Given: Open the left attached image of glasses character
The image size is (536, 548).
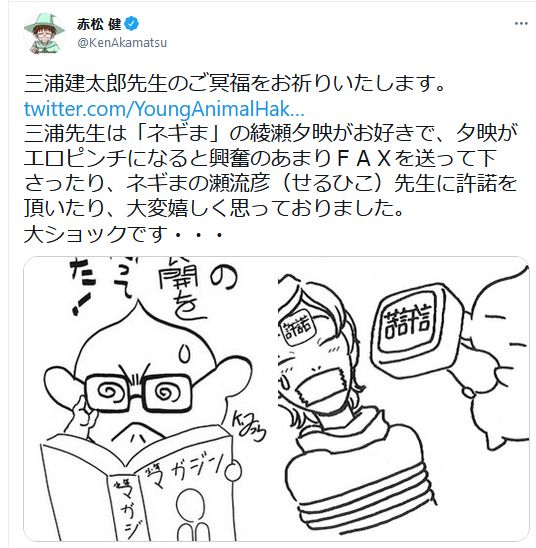Looking at the screenshot, I should (x=150, y=398).
